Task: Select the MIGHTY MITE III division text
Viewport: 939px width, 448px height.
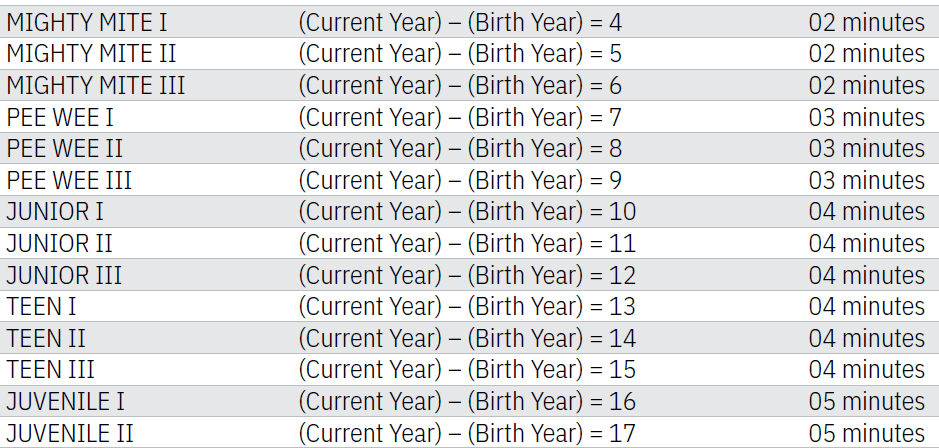Action: tap(96, 86)
